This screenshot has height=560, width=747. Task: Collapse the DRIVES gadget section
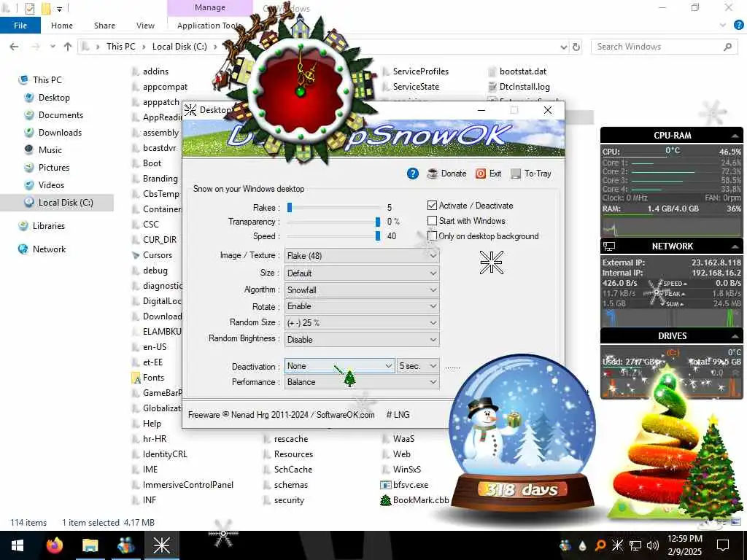(x=735, y=336)
